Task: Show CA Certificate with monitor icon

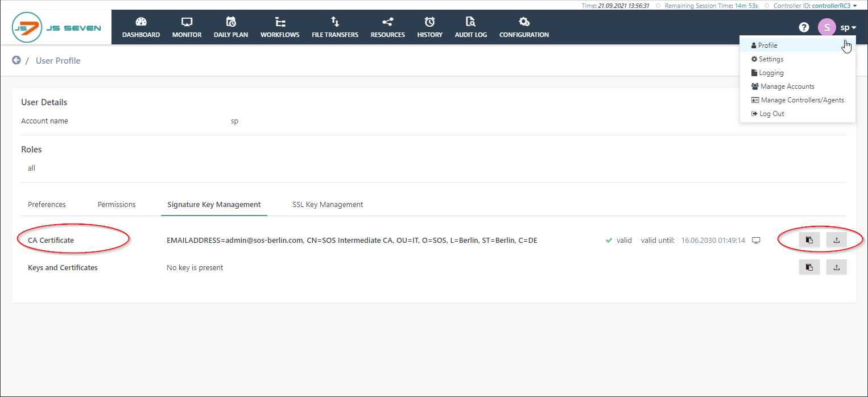Action: tap(756, 240)
